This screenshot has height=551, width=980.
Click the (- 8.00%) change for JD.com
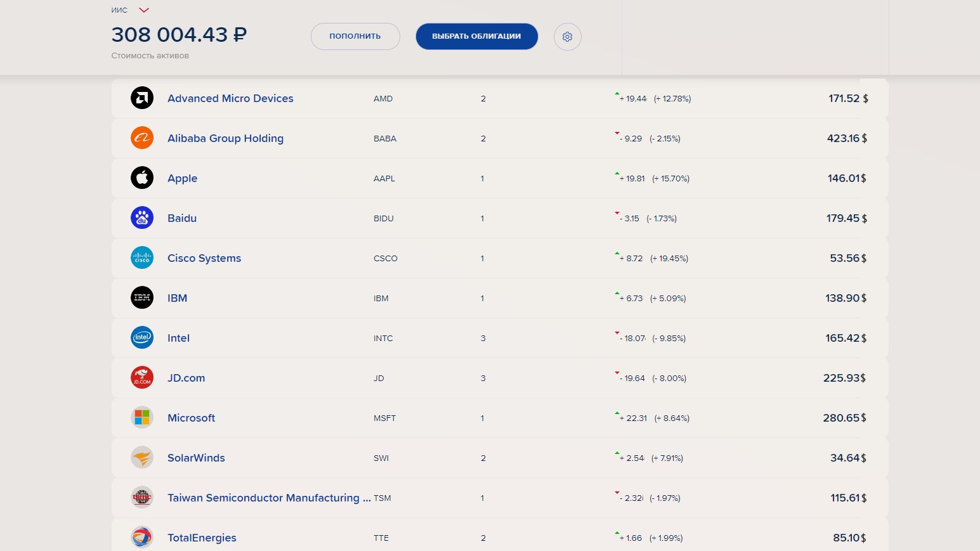(669, 379)
